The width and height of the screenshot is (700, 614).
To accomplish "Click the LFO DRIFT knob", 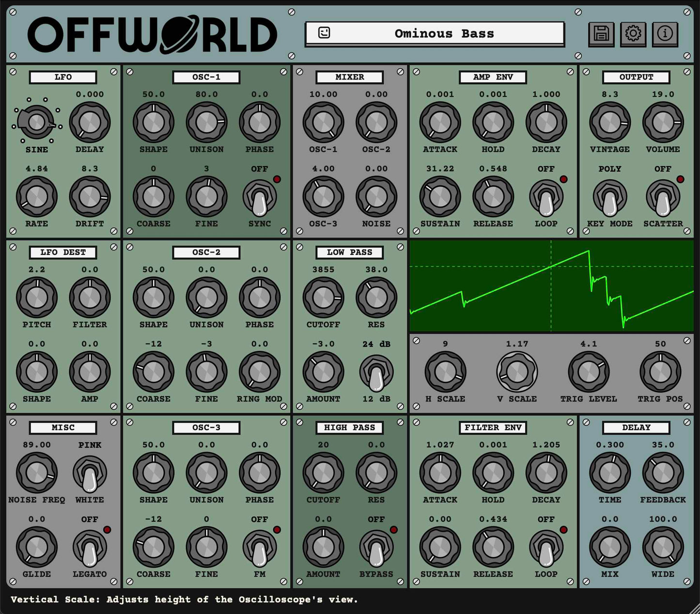I will click(x=90, y=197).
